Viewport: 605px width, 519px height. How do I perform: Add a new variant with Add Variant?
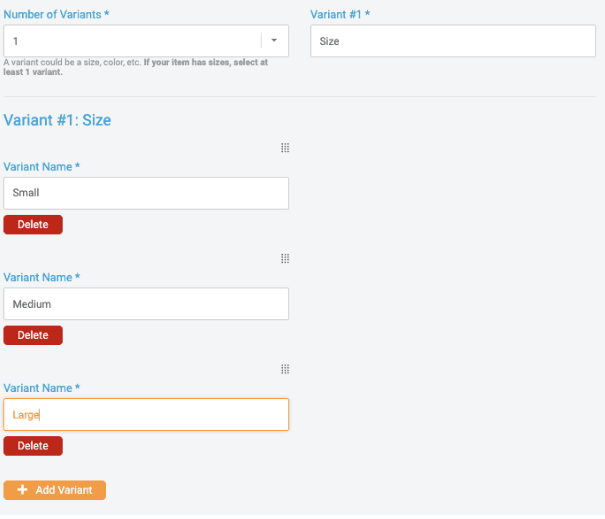tap(54, 490)
